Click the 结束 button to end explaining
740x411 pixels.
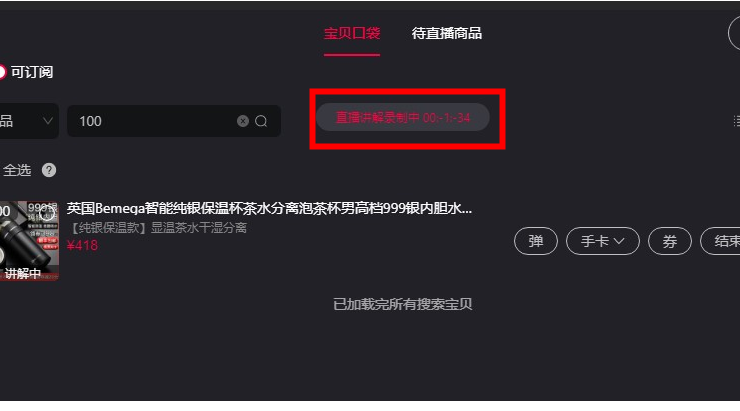[721, 241]
